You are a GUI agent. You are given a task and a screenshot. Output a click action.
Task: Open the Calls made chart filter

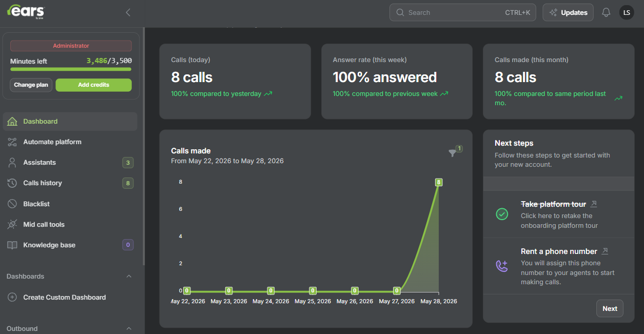[x=452, y=153]
